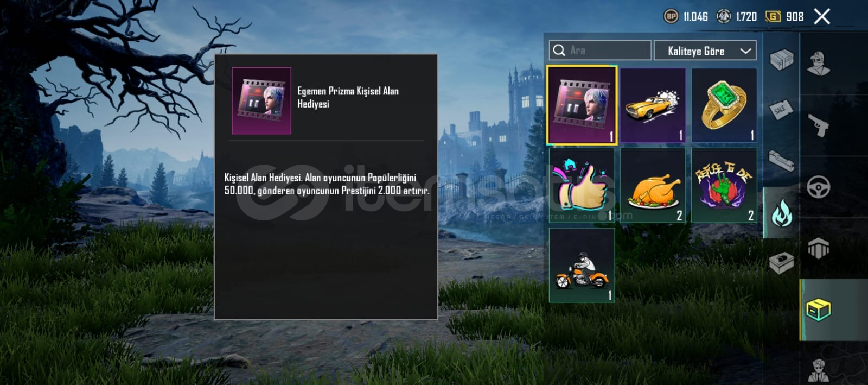Click the BP currency icon
Image resolution: width=868 pixels, height=385 pixels.
671,16
